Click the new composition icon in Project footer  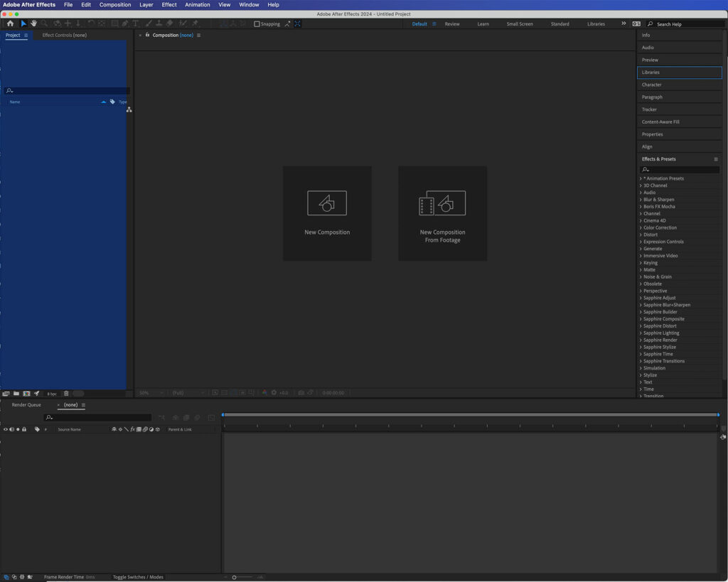(x=26, y=394)
